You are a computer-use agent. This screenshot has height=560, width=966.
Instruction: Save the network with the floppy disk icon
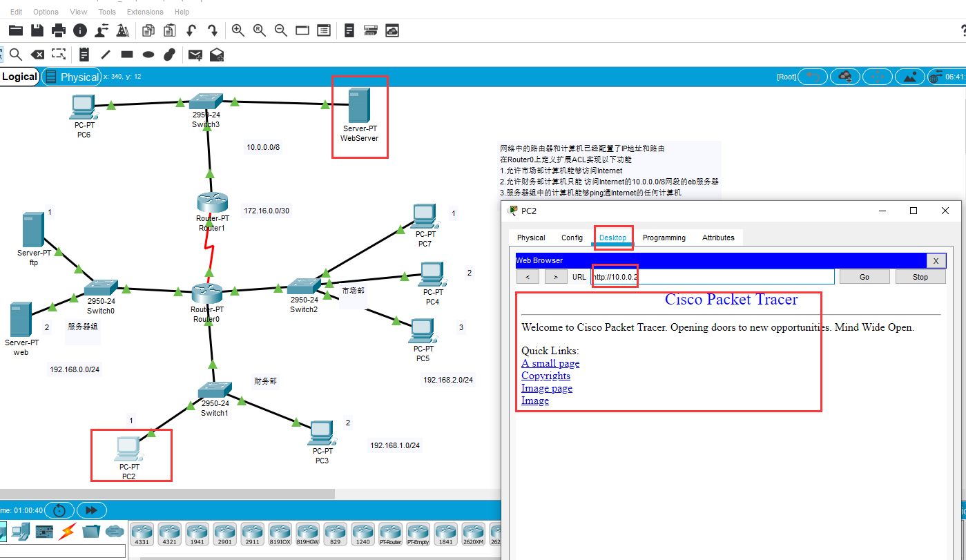pos(37,30)
